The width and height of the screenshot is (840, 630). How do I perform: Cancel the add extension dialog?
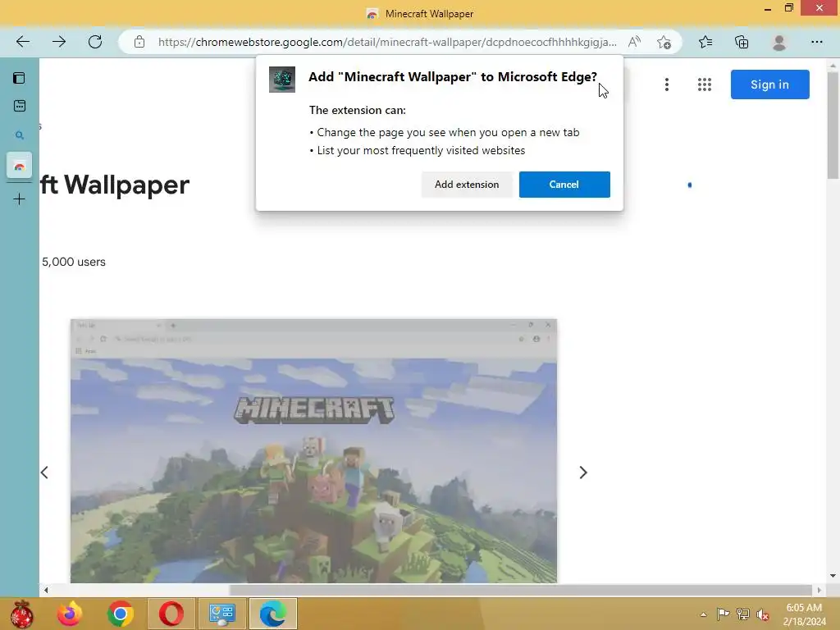(x=564, y=185)
